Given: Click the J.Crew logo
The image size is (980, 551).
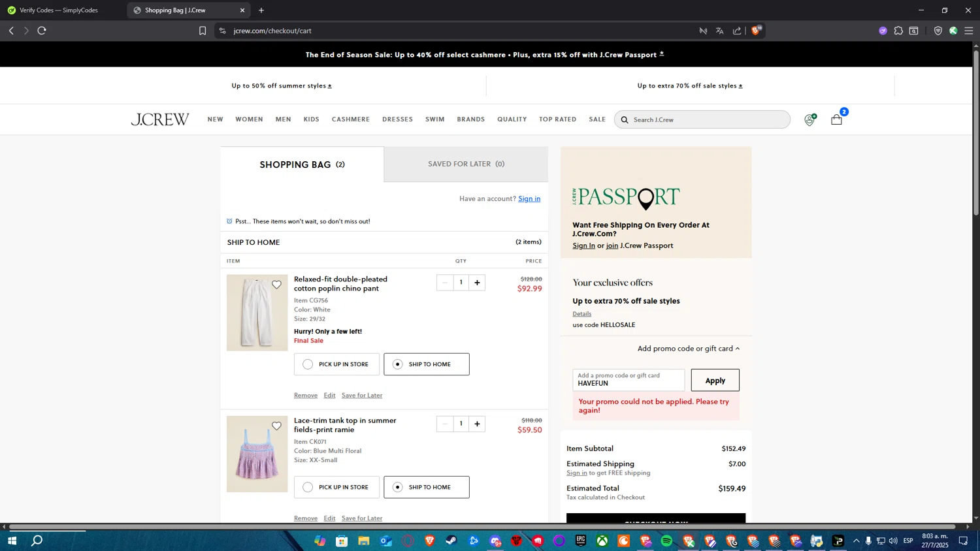Looking at the screenshot, I should pos(160,119).
